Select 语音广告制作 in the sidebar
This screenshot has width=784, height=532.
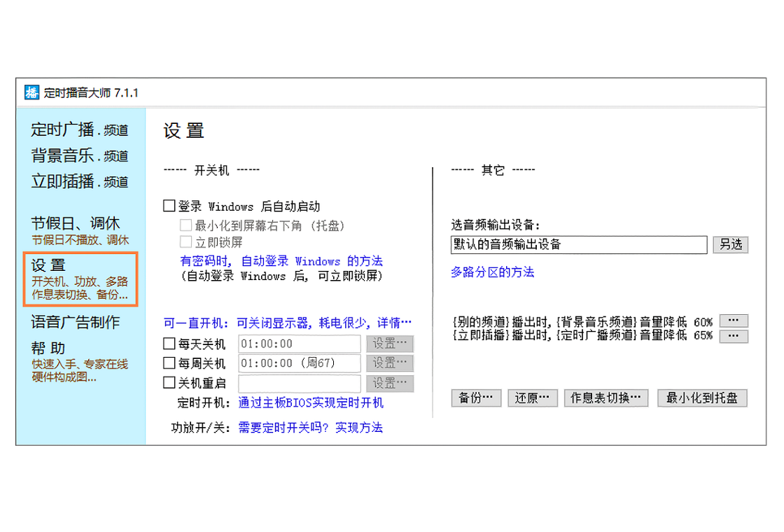pyautogui.click(x=75, y=322)
